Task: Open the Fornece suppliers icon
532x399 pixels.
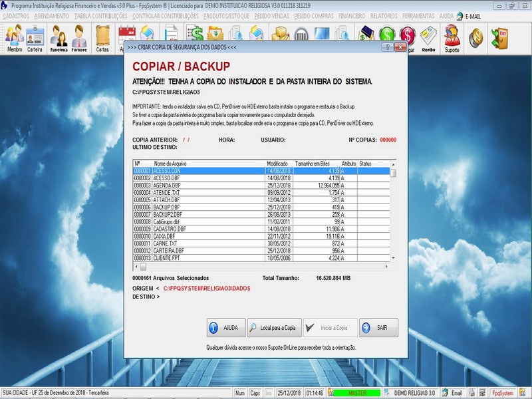Action: [x=79, y=39]
